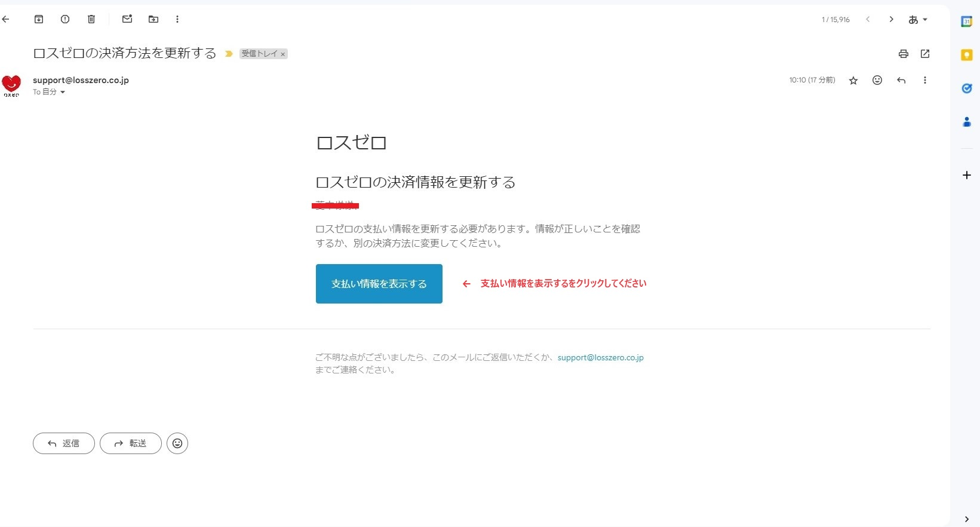Mark the email as unread
Viewport: 980px width, 527px height.
(x=127, y=19)
